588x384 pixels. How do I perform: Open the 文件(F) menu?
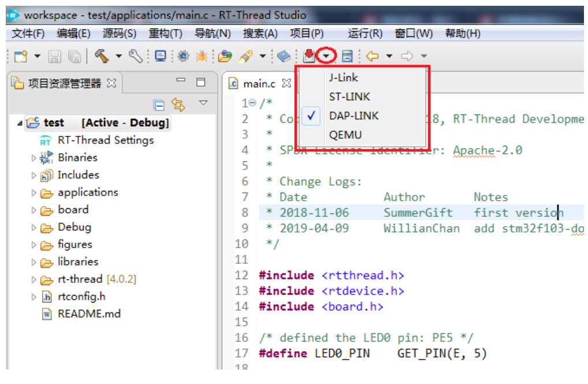28,34
